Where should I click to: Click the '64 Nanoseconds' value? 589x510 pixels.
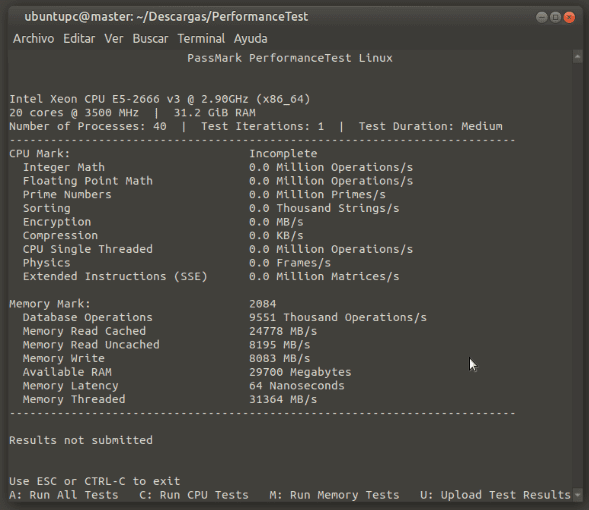297,386
